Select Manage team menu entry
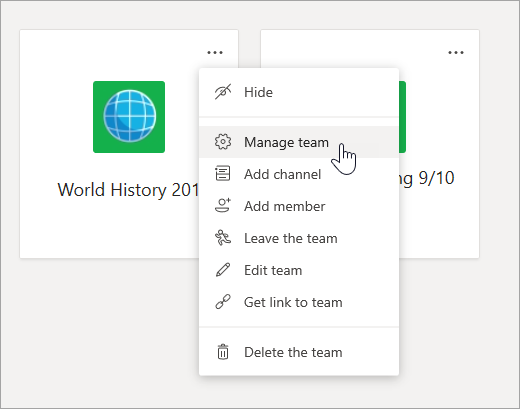Viewport: 520px width, 409px height. pyautogui.click(x=299, y=142)
